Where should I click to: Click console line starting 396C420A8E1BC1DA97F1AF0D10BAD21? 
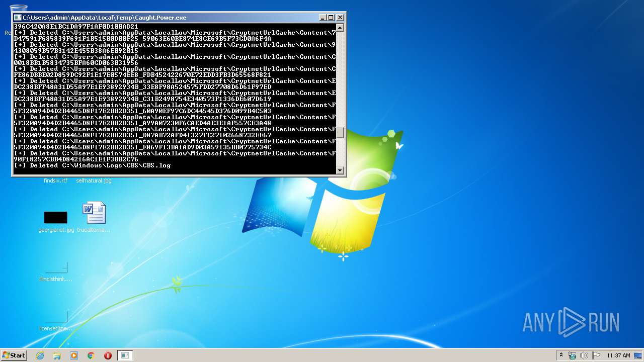coord(76,26)
